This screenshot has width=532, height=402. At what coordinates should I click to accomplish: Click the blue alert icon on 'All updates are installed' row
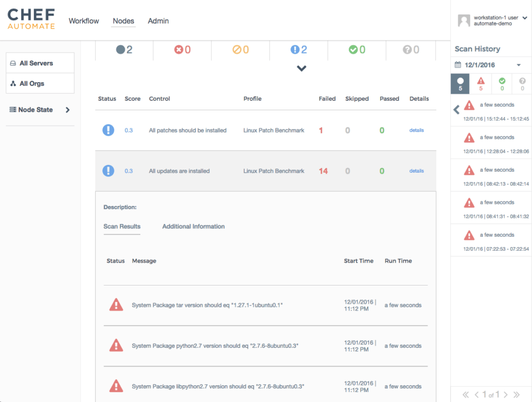click(x=108, y=171)
